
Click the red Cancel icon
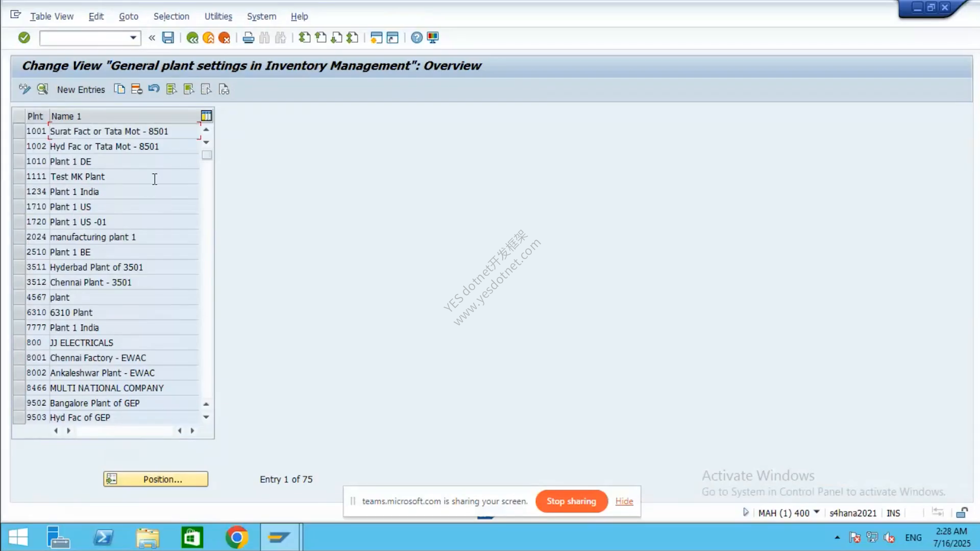[224, 38]
